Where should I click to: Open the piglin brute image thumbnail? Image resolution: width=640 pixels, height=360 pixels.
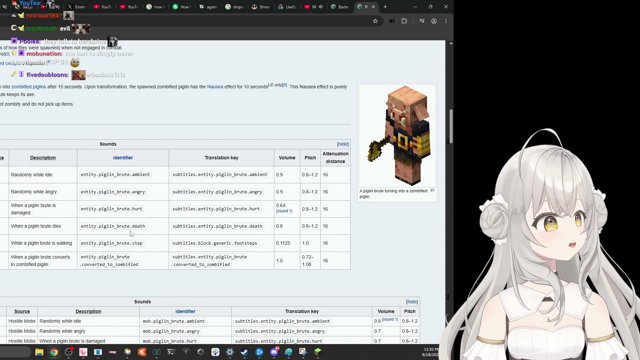pos(397,136)
